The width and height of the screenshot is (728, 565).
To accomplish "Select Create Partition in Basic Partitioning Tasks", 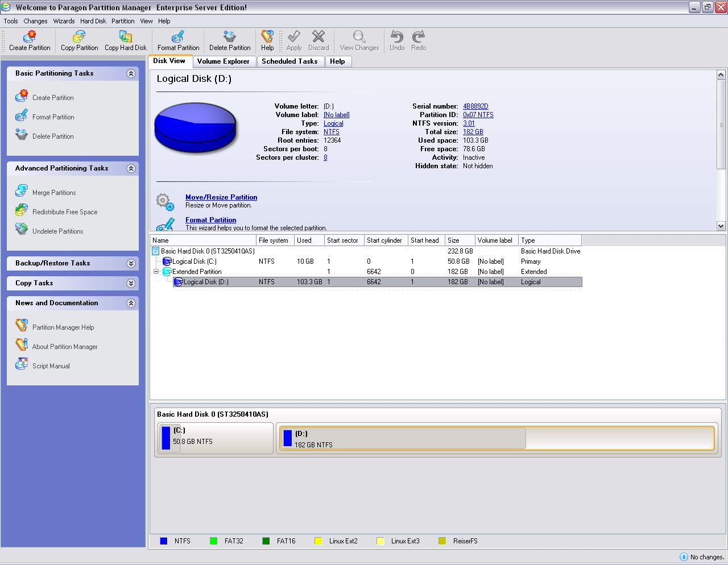I will point(53,98).
